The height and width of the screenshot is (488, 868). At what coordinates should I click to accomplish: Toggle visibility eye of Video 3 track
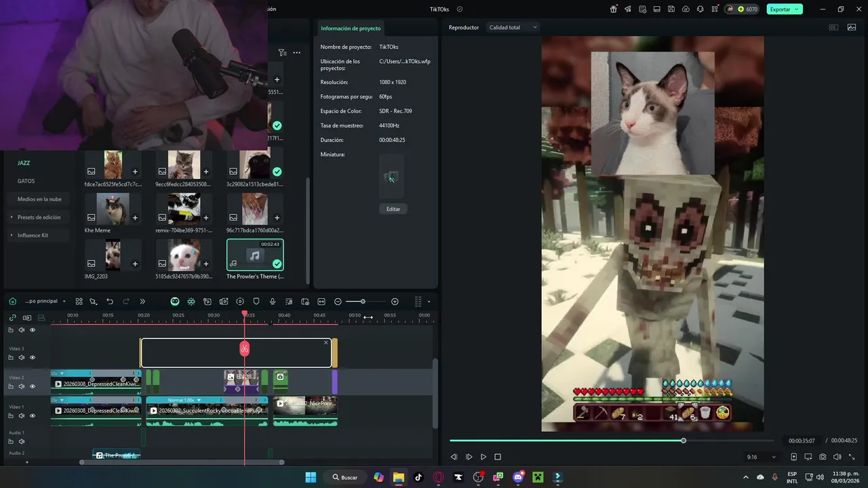click(x=32, y=357)
